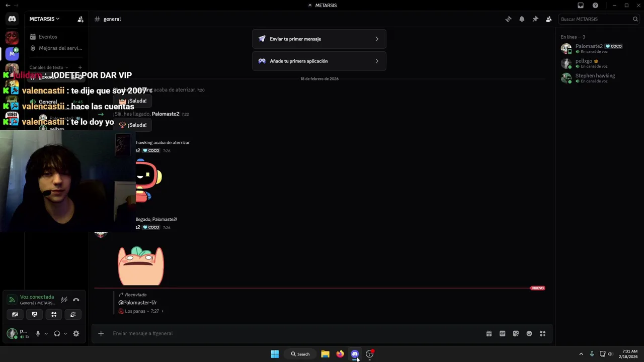Open the invite people icon beside METARSIS
Screen dimensions: 644x362
pyautogui.click(x=80, y=19)
